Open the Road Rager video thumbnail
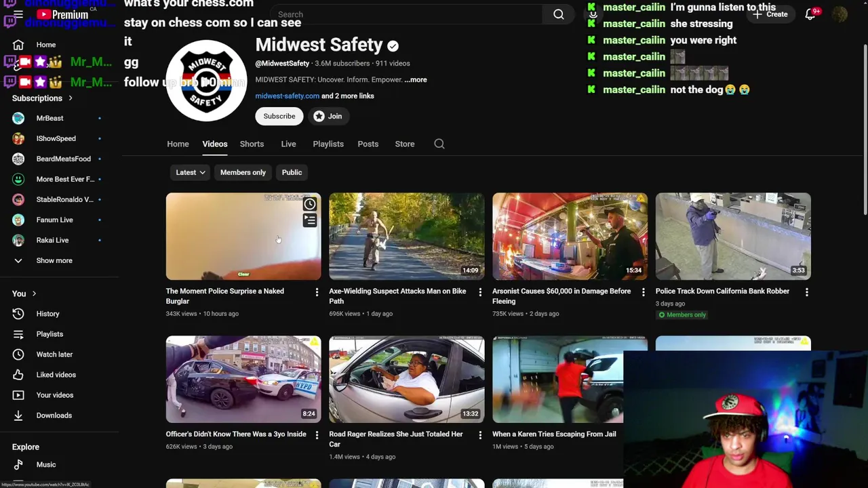This screenshot has height=488, width=868. click(x=407, y=379)
